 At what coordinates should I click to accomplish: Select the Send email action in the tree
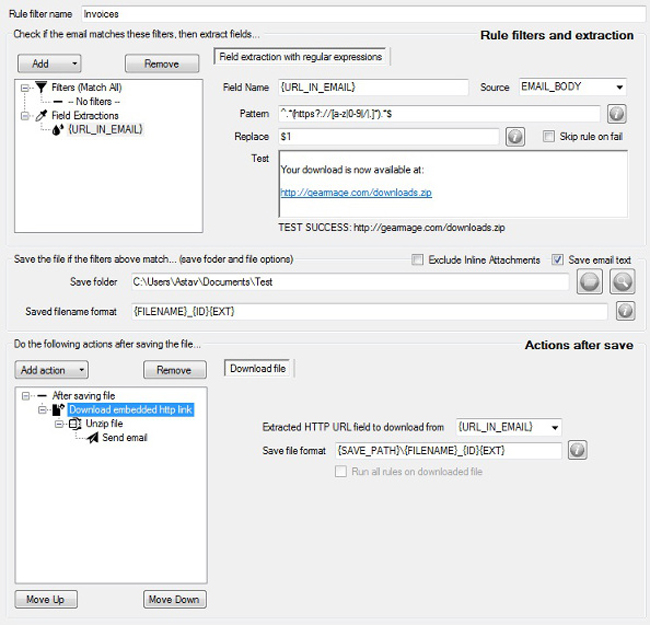pos(123,438)
